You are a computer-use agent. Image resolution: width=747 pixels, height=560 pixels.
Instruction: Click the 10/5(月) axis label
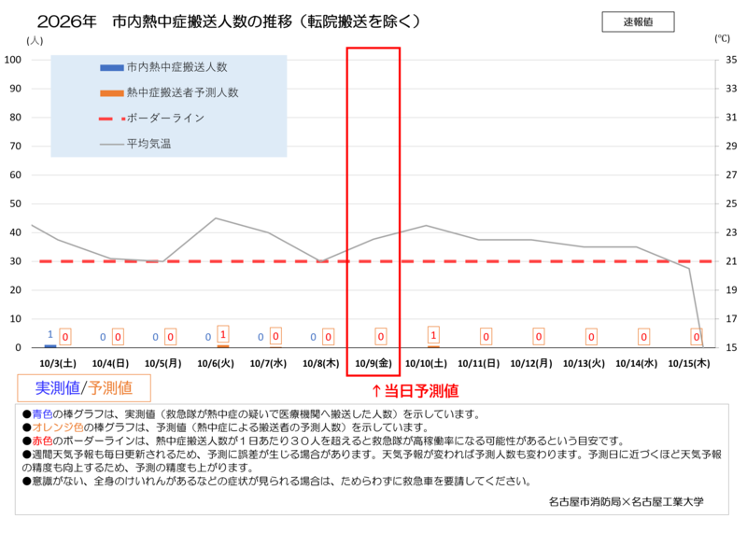pyautogui.click(x=162, y=363)
